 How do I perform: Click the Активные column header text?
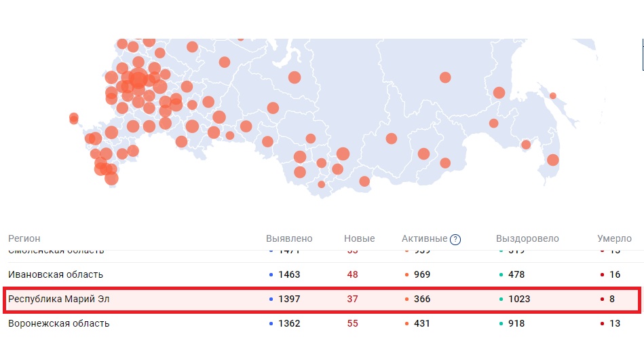pyautogui.click(x=424, y=238)
